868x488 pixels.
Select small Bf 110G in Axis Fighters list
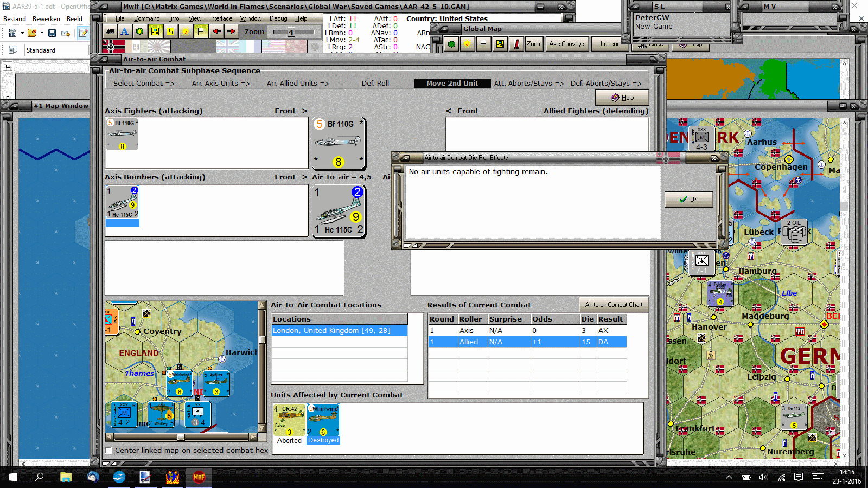pyautogui.click(x=122, y=134)
